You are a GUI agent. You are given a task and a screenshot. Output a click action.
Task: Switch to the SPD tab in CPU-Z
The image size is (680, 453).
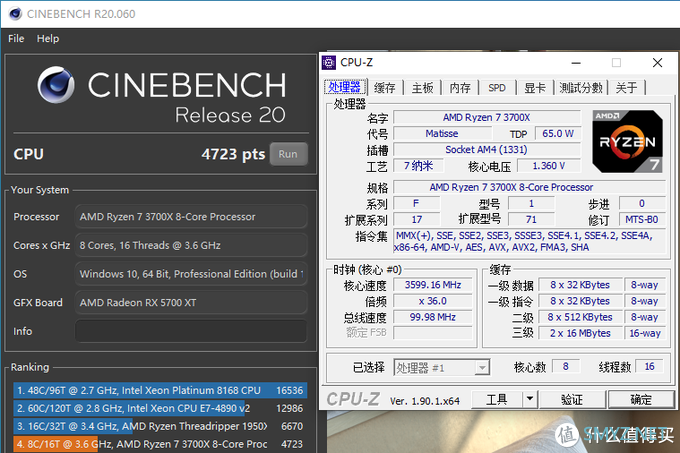[x=497, y=88]
